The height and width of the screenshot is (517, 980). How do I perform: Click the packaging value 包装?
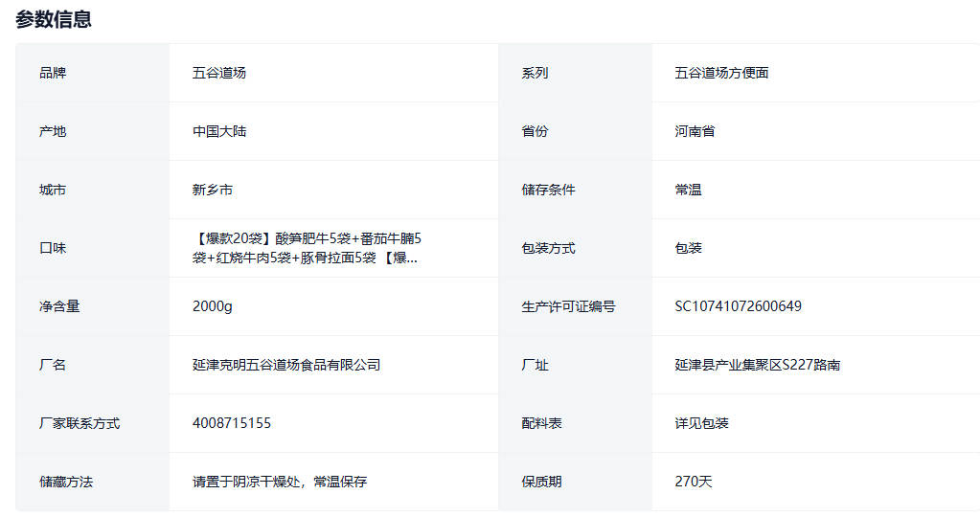click(688, 248)
